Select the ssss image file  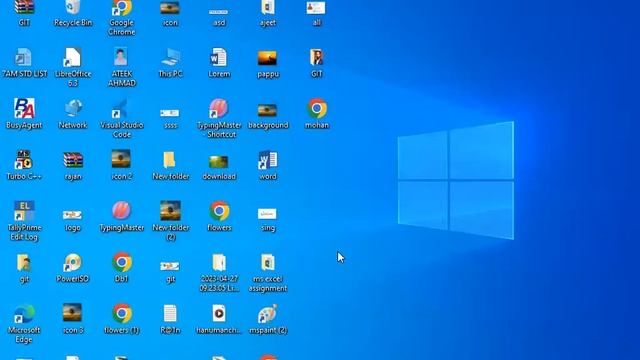[170, 118]
